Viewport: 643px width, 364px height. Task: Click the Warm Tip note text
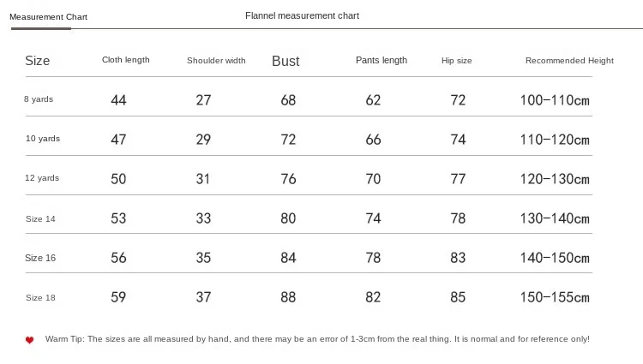click(317, 339)
